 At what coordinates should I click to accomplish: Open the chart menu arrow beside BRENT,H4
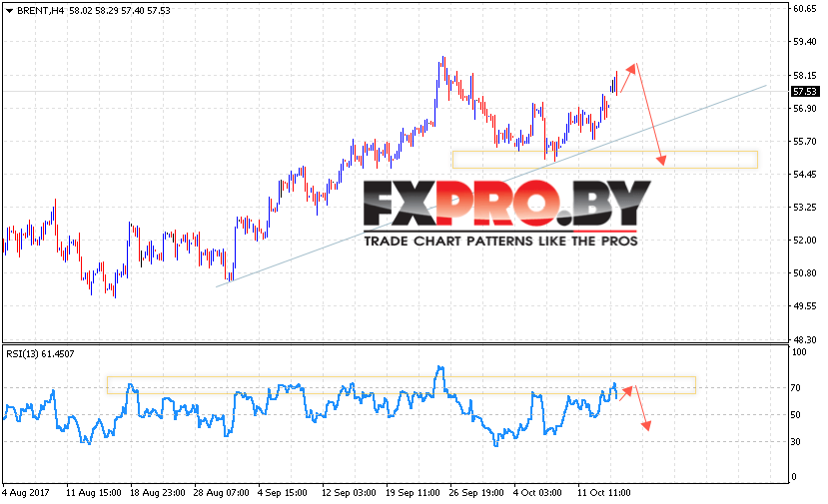click(9, 11)
